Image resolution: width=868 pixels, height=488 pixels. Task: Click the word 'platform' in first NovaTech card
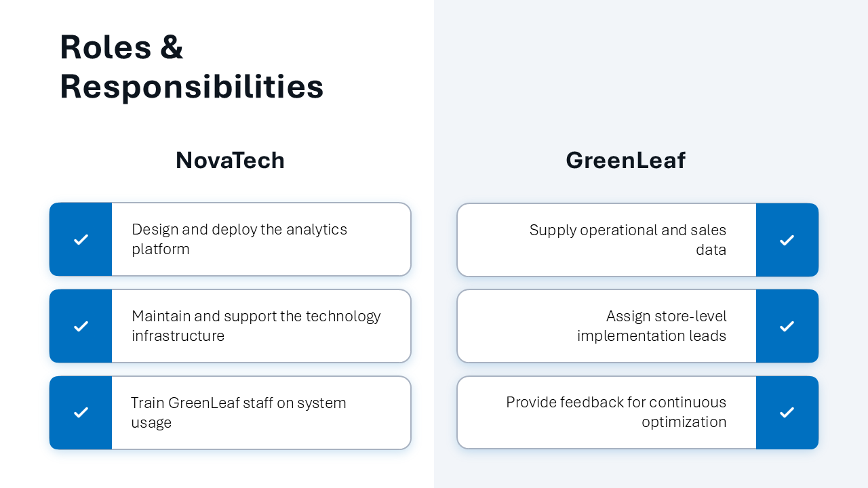(160, 249)
